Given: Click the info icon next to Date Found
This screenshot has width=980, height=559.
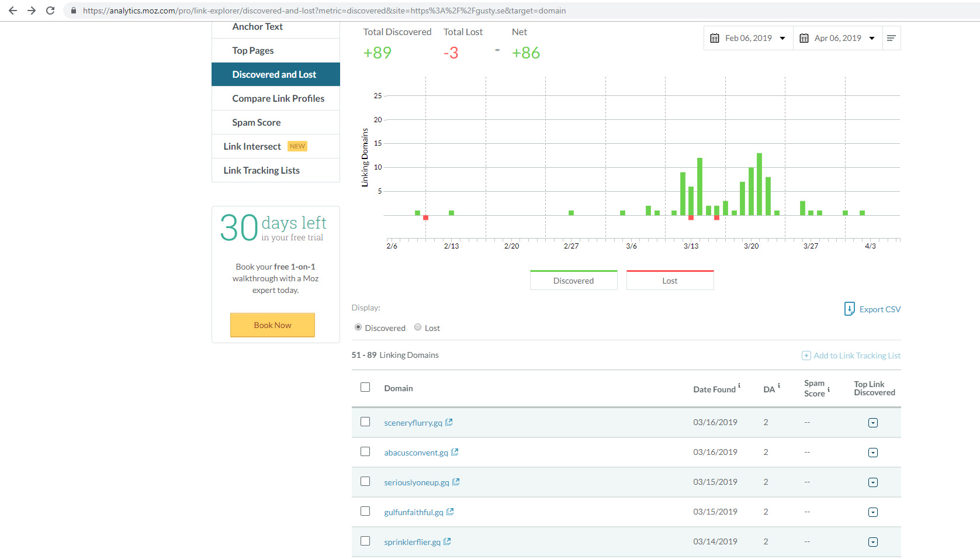Looking at the screenshot, I should tap(739, 386).
